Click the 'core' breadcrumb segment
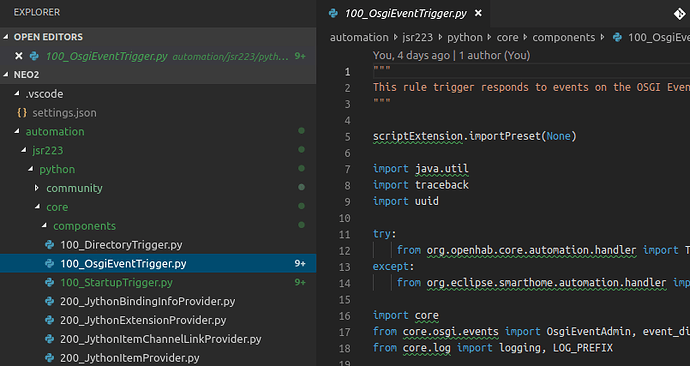 point(507,37)
